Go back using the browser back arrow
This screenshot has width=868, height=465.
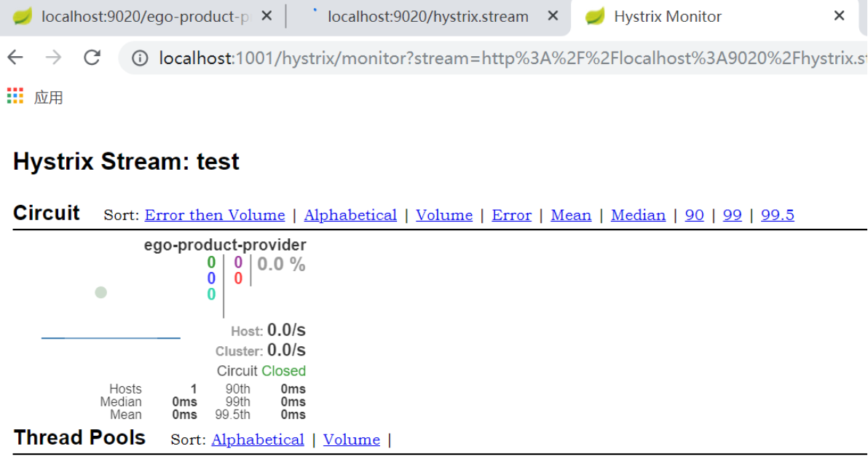point(15,57)
